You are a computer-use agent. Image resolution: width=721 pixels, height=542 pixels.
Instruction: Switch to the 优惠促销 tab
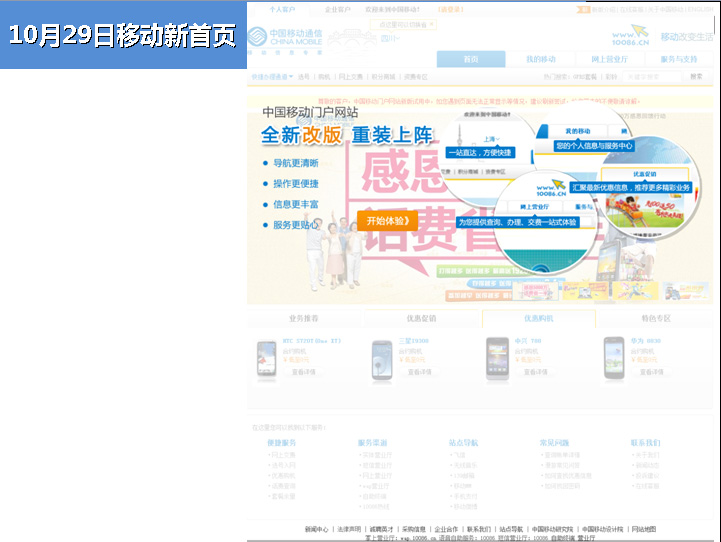point(421,318)
